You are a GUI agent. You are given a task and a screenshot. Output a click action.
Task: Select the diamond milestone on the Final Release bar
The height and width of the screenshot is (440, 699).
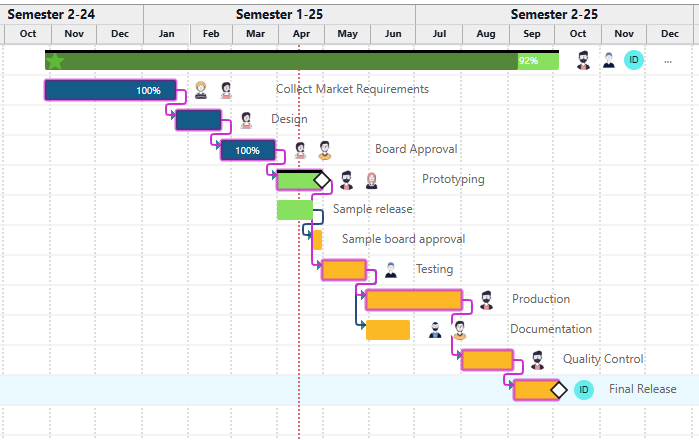pos(558,390)
